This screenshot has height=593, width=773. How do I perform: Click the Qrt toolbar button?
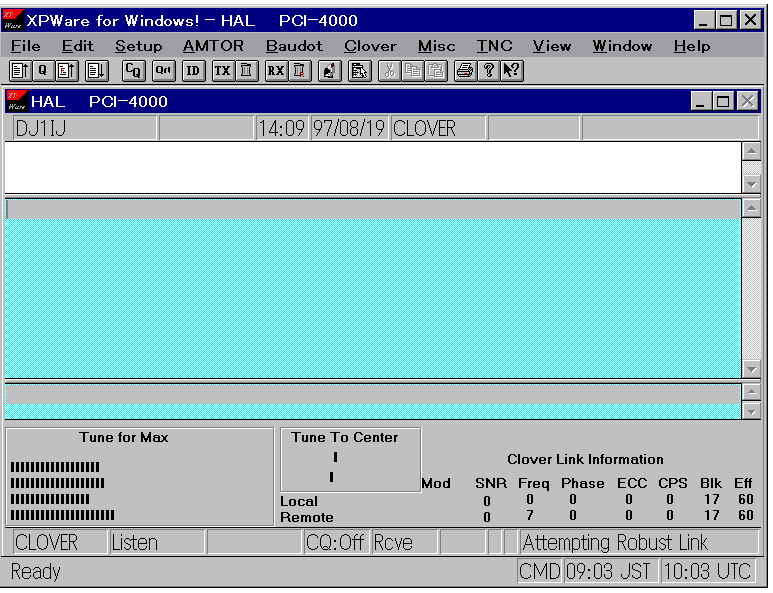164,71
